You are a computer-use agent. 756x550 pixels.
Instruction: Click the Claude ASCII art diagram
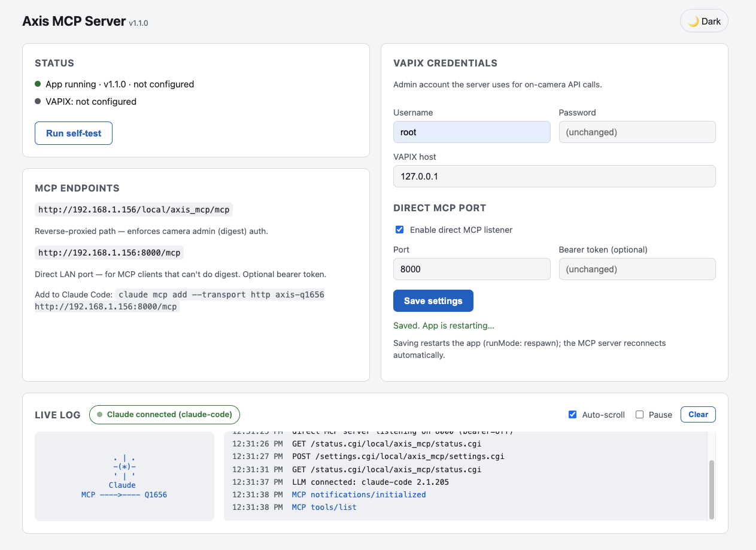click(x=125, y=476)
